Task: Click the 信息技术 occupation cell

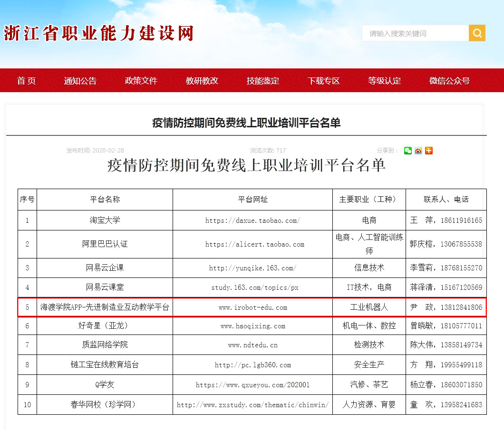Action: coord(369,268)
